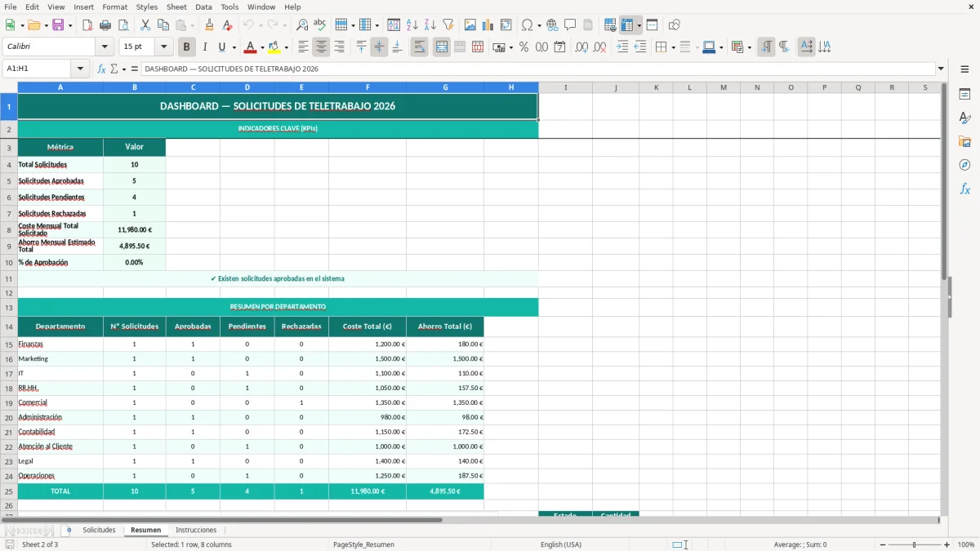The width and height of the screenshot is (980, 551).
Task: Open font color dropdown arrow
Action: [262, 47]
